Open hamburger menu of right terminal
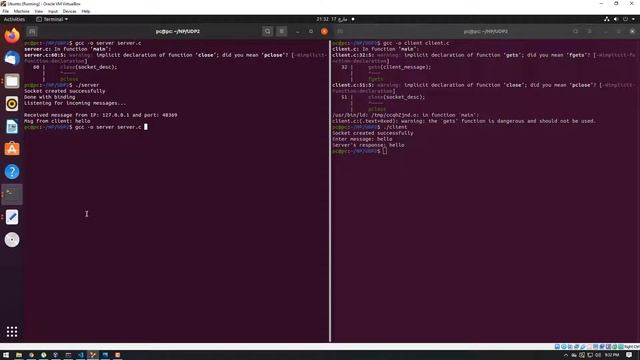 pyautogui.click(x=590, y=31)
